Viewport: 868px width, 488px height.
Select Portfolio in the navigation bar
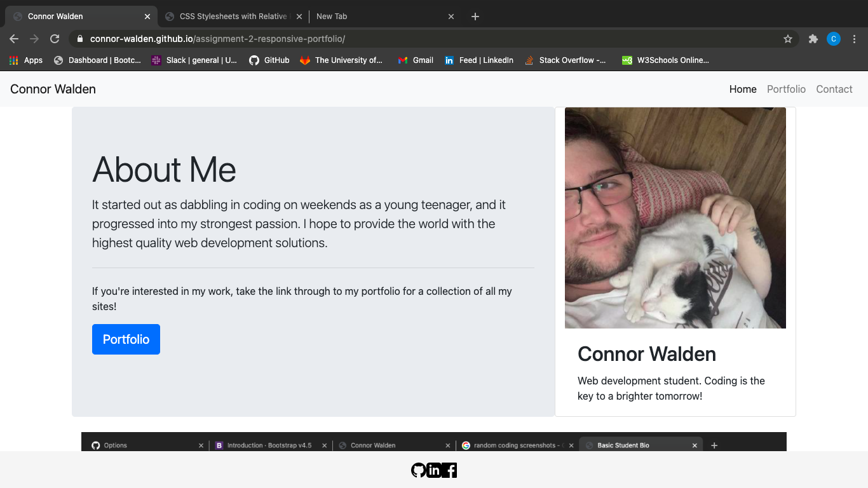tap(786, 89)
